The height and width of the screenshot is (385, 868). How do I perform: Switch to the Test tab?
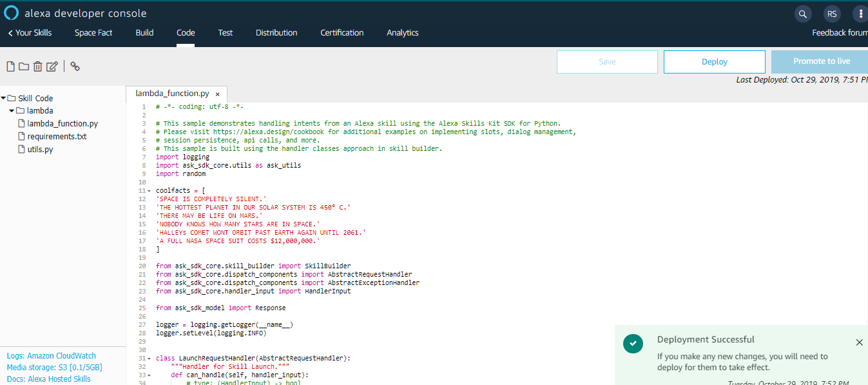tap(225, 32)
